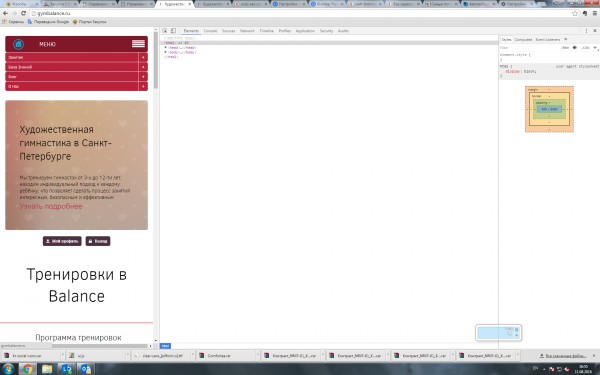The image size is (600, 375).
Task: Toggle the device toolbar icon in DevTools
Action: point(173,31)
